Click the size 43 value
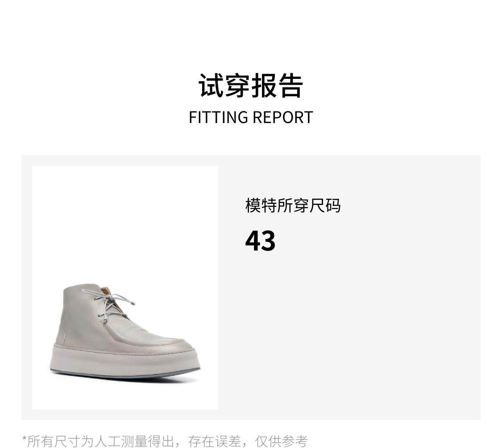Image resolution: width=502 pixels, height=448 pixels. pos(260,241)
